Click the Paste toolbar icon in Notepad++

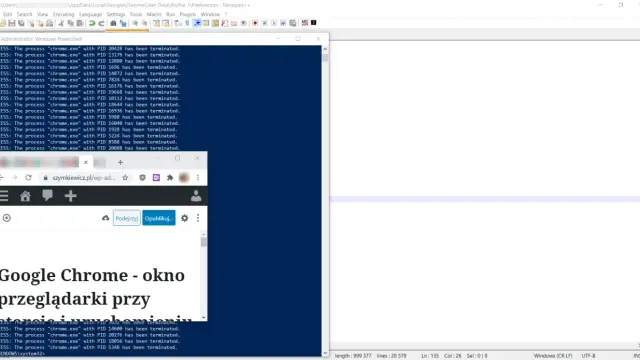pyautogui.click(x=80, y=23)
